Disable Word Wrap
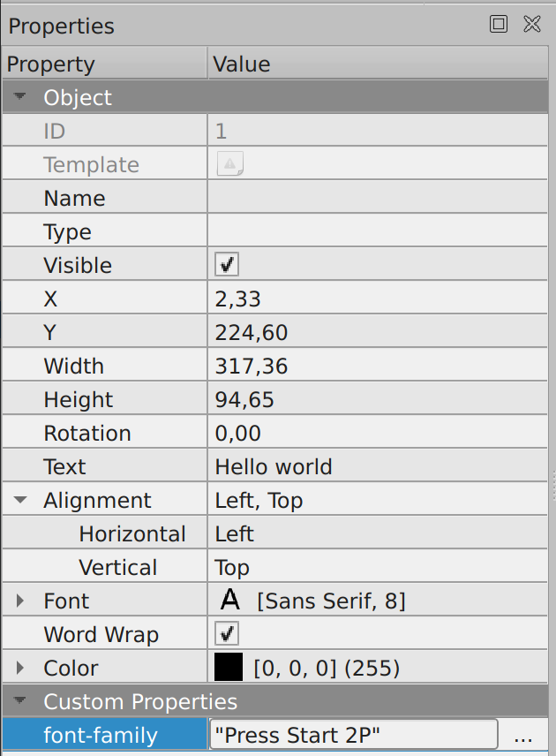The image size is (556, 756). [226, 633]
